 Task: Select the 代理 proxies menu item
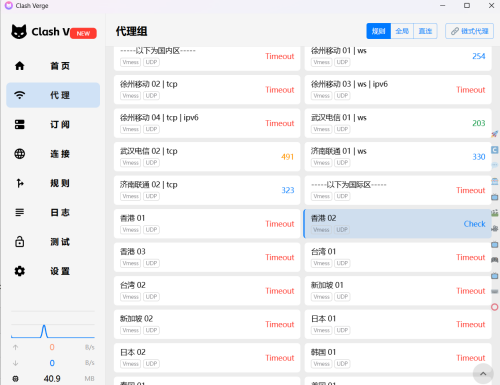pos(53,95)
